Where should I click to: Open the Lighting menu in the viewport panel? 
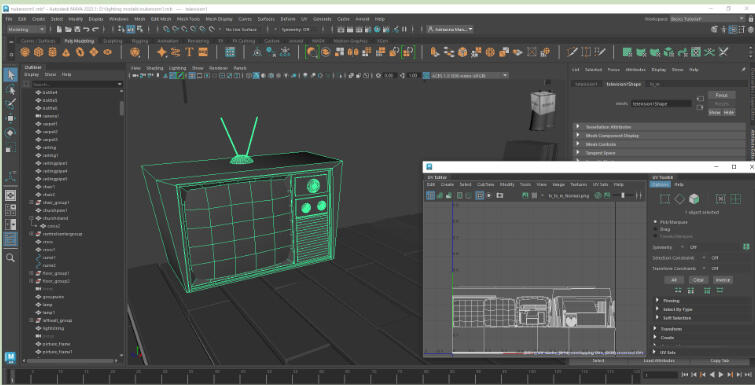178,68
